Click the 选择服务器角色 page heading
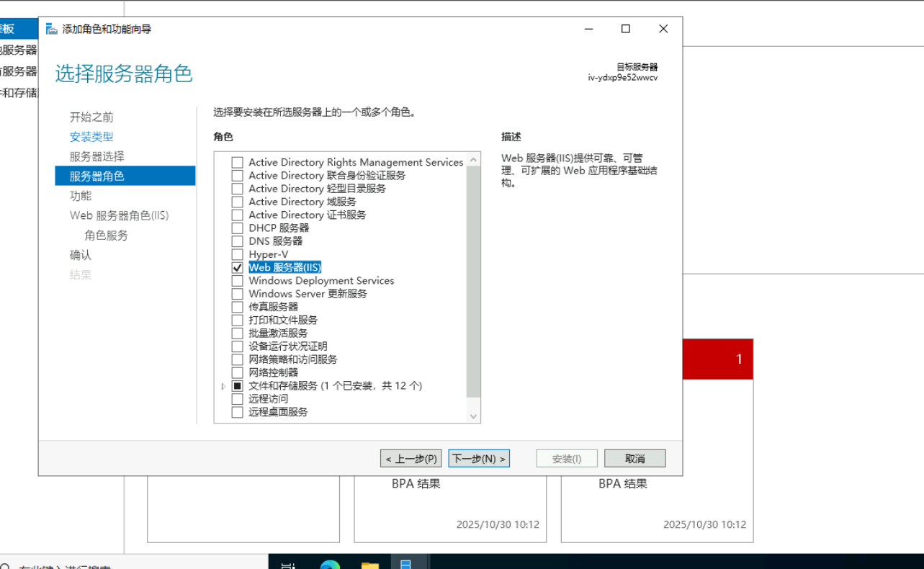 click(124, 73)
